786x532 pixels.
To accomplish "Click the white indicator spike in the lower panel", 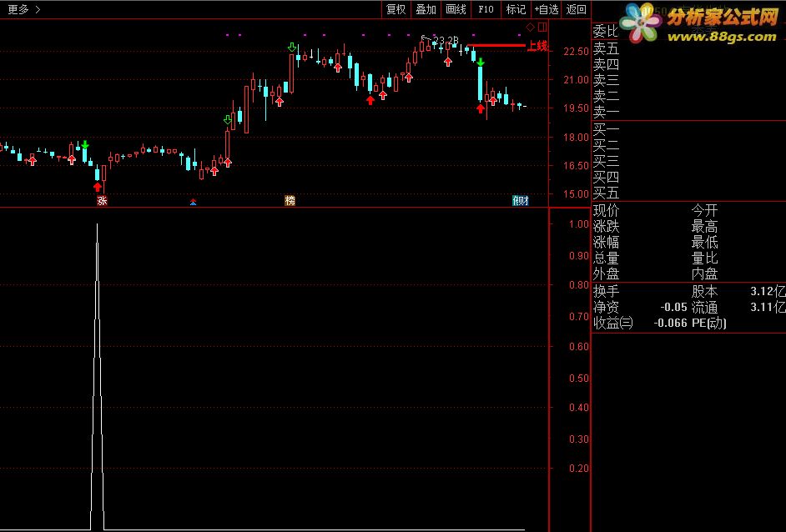I will (98, 376).
